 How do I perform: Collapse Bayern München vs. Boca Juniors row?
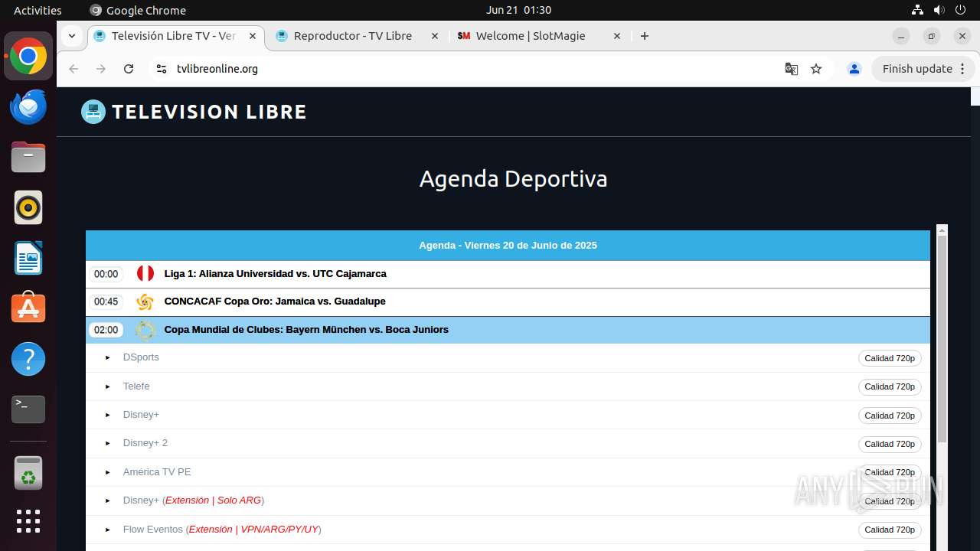tap(508, 330)
